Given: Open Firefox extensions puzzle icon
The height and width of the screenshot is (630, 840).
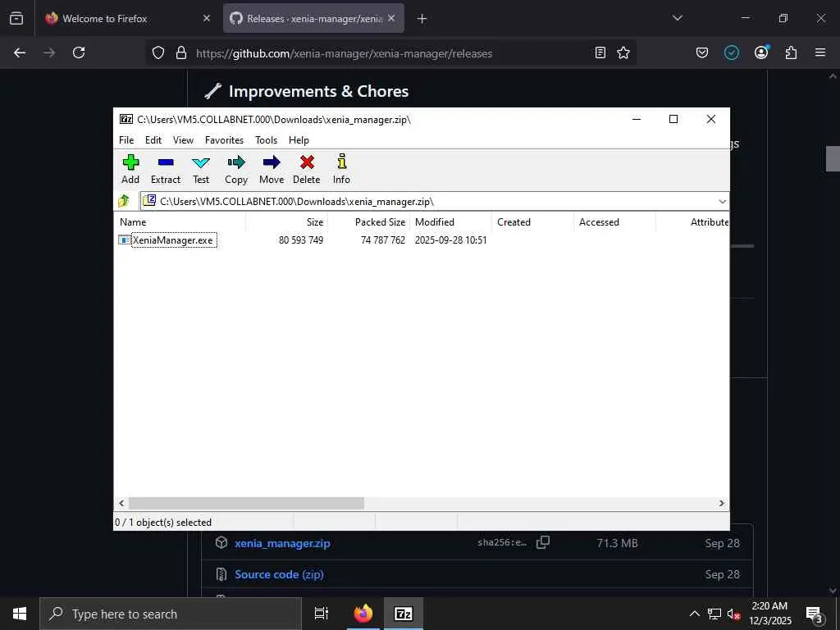Looking at the screenshot, I should pos(792,52).
